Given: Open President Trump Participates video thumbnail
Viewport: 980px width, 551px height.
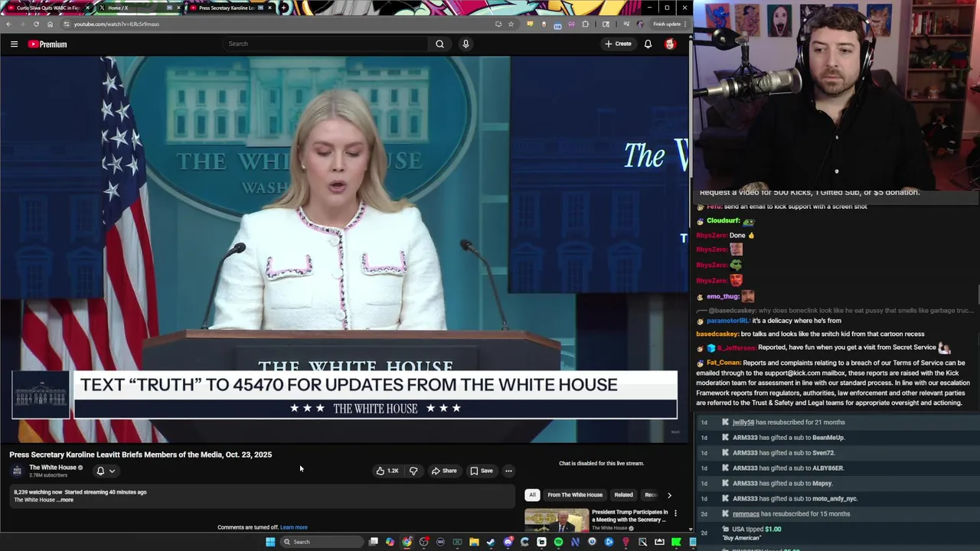Looking at the screenshot, I should click(x=557, y=520).
